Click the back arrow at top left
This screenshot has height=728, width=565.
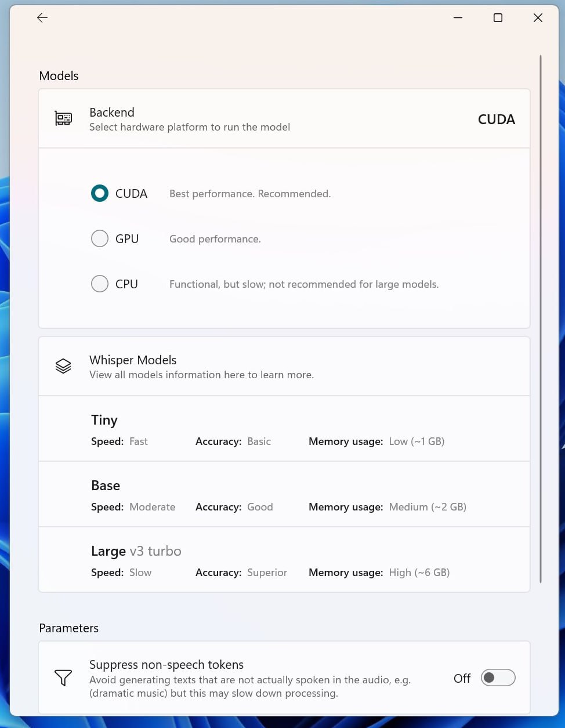[42, 17]
